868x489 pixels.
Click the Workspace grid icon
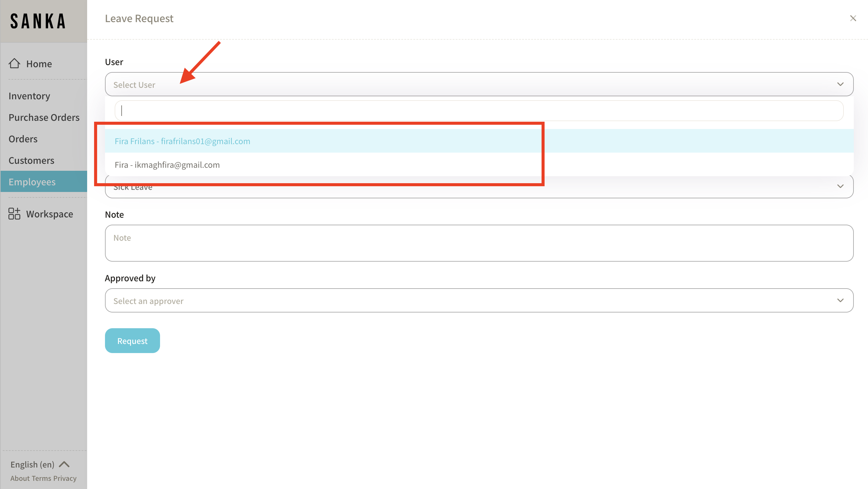coord(14,214)
